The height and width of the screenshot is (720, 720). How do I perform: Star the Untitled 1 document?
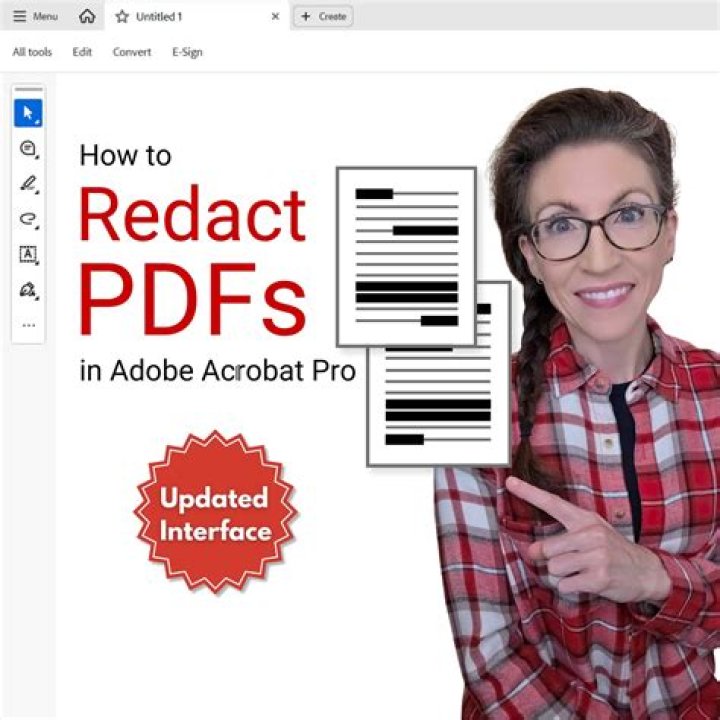click(122, 17)
